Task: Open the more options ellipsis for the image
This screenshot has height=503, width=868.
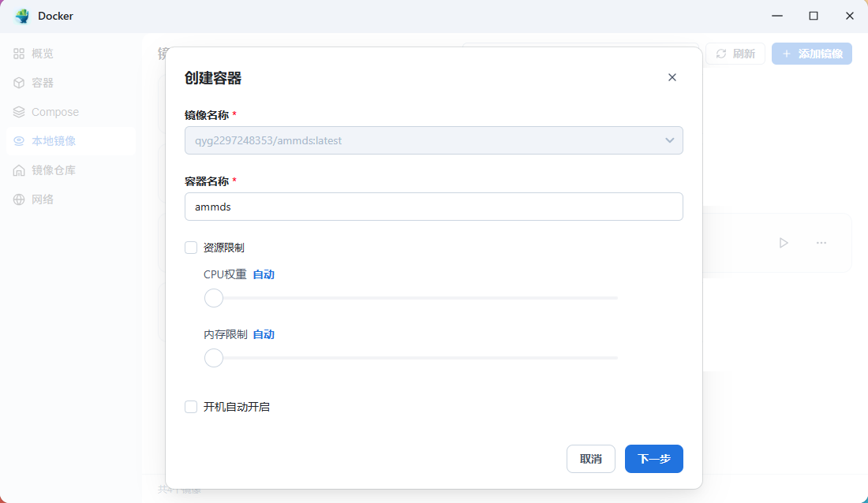Action: [x=821, y=242]
